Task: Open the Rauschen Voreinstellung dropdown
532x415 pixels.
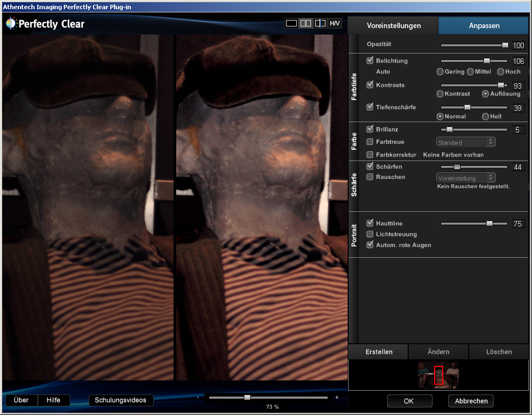Action: [x=465, y=178]
